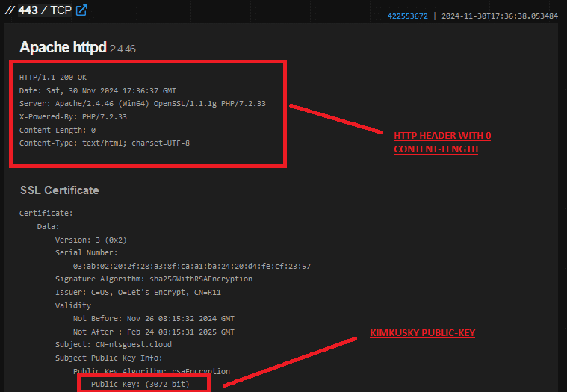Click the Content-Type text/html header line
The height and width of the screenshot is (392, 567).
point(105,143)
